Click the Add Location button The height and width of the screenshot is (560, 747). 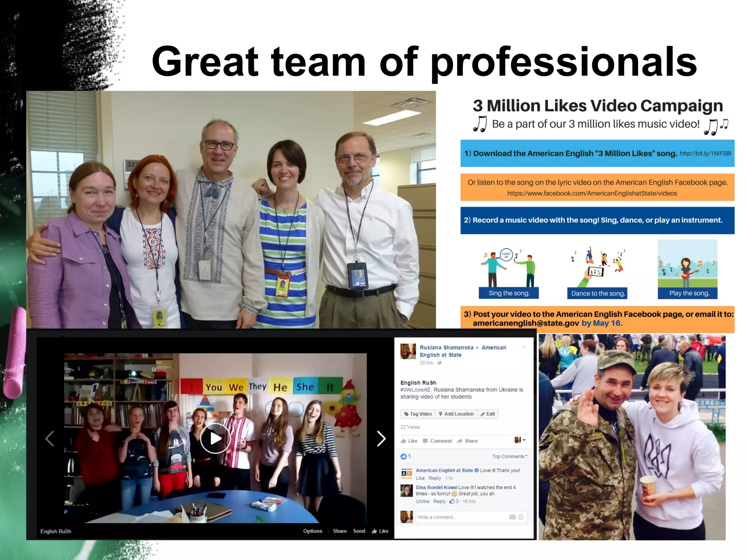click(456, 414)
